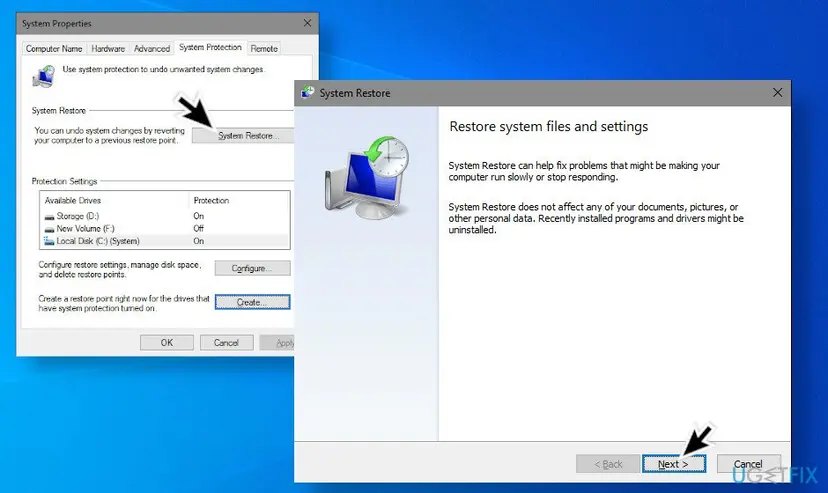Viewport: 828px width, 493px height.
Task: Click the Available Drives column header
Action: tap(72, 201)
